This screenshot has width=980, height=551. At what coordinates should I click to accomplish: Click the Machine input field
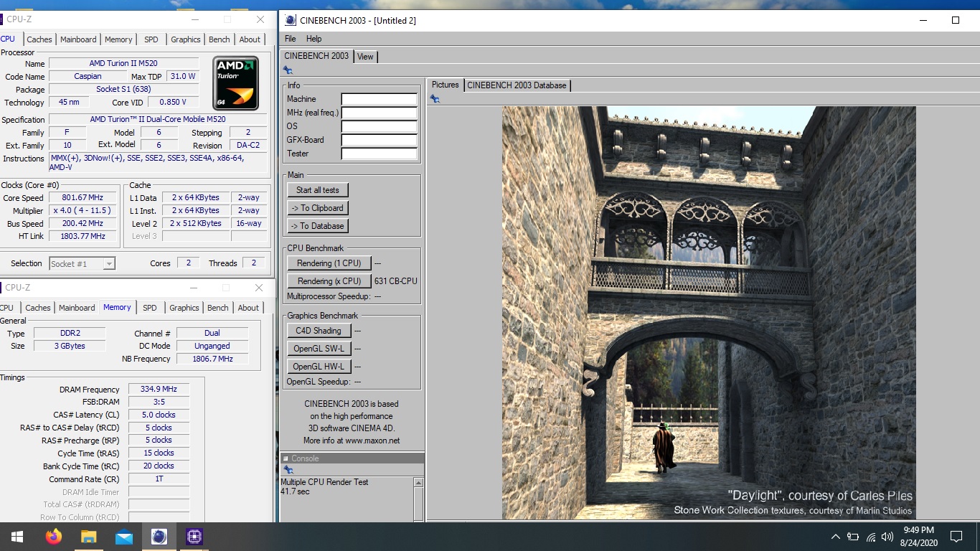(x=380, y=99)
